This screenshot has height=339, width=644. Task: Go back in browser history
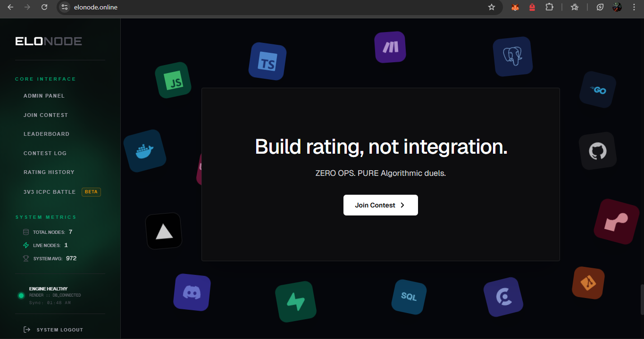point(10,7)
